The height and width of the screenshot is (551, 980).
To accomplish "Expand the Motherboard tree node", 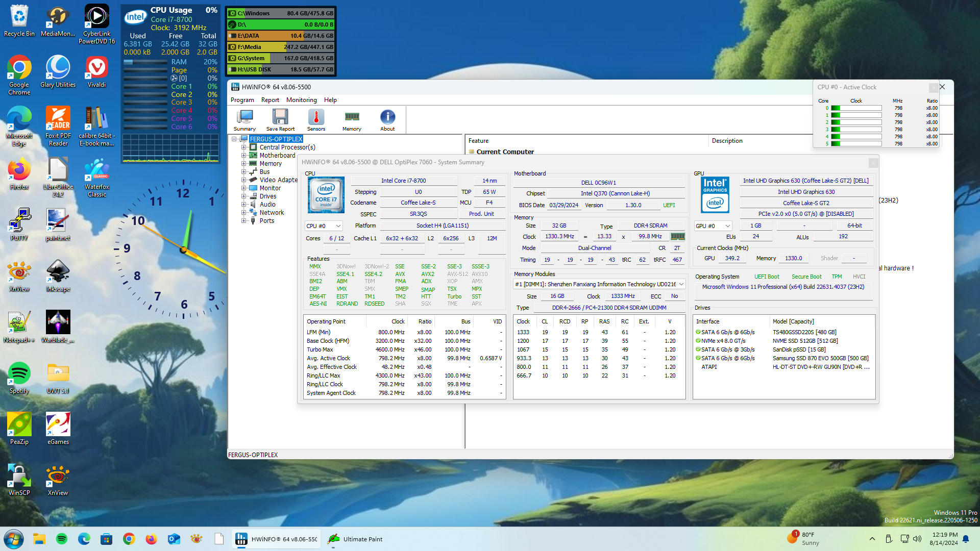I will (244, 156).
